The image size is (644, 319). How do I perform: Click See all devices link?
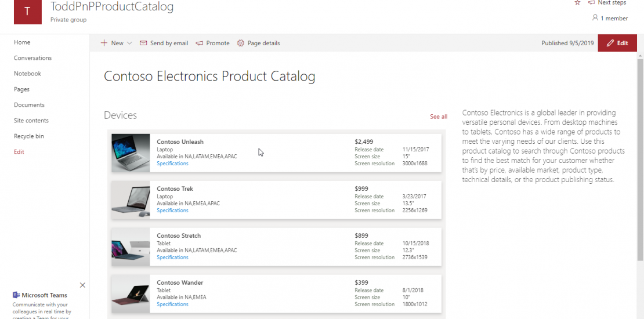coord(438,117)
